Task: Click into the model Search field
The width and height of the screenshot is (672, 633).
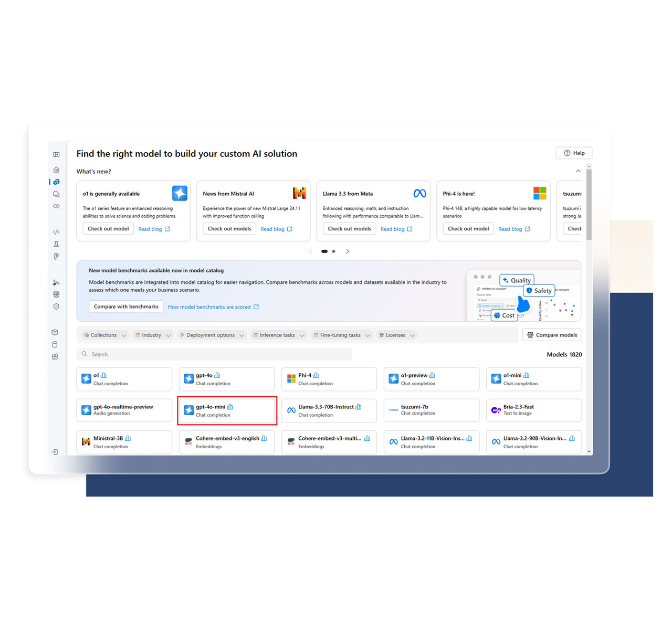Action: tap(214, 354)
